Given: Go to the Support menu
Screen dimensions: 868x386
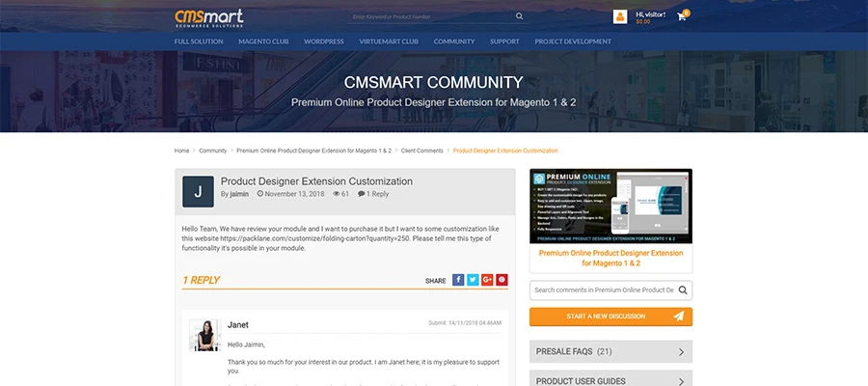Looking at the screenshot, I should (x=504, y=41).
